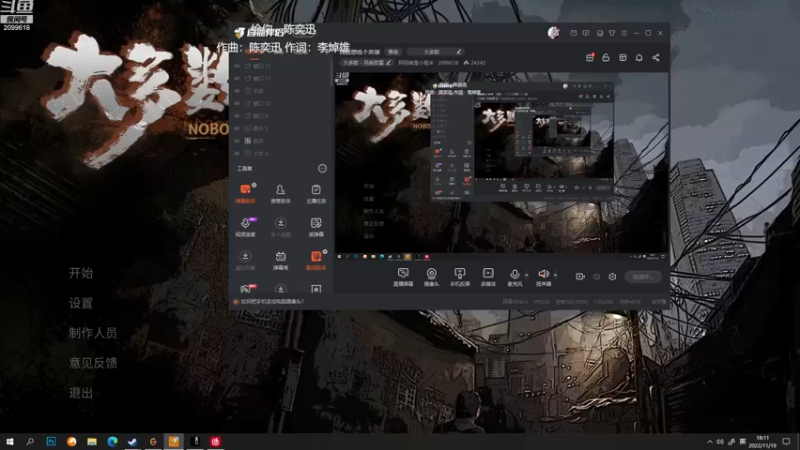Open Microsoft Edge from the taskbar
Screen dimensions: 800x450
112,441
